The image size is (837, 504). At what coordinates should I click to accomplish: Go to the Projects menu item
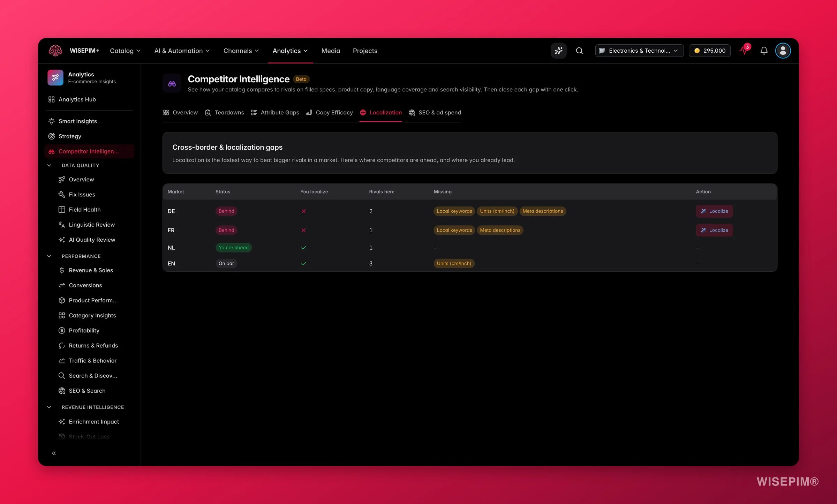click(x=365, y=51)
